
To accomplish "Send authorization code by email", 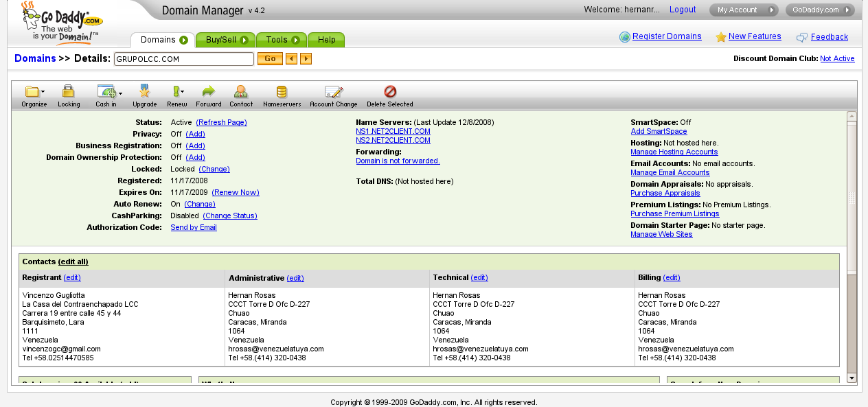I will click(194, 227).
